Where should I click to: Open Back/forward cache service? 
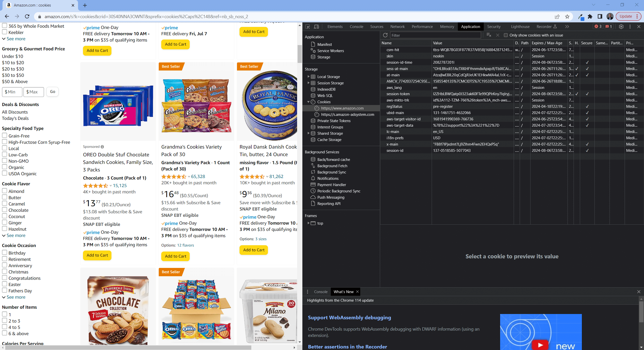[333, 159]
